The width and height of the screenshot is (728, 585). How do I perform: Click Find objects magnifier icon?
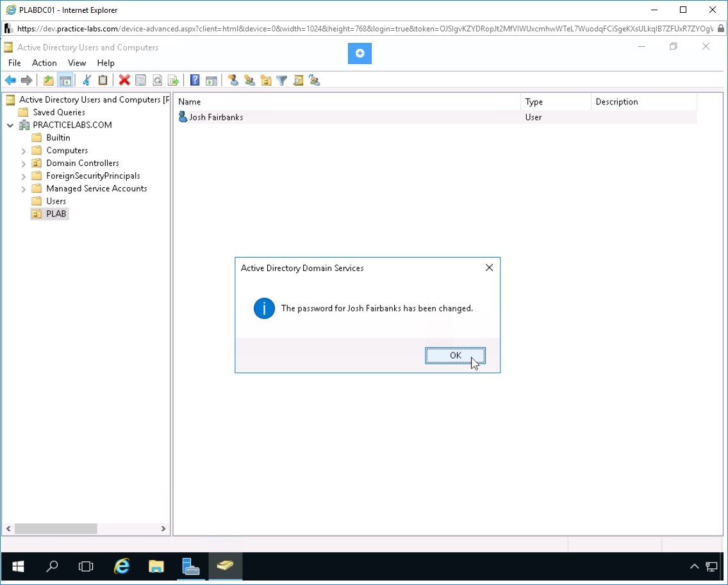point(298,80)
